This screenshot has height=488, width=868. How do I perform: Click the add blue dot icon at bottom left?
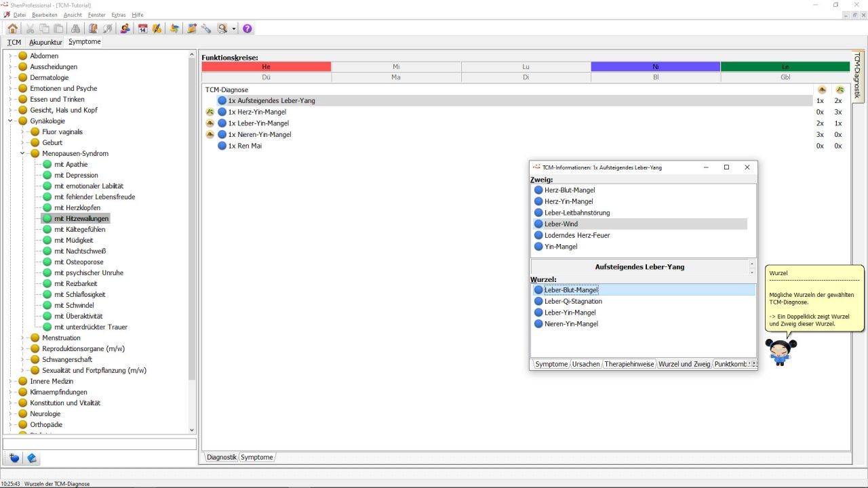[x=14, y=458]
